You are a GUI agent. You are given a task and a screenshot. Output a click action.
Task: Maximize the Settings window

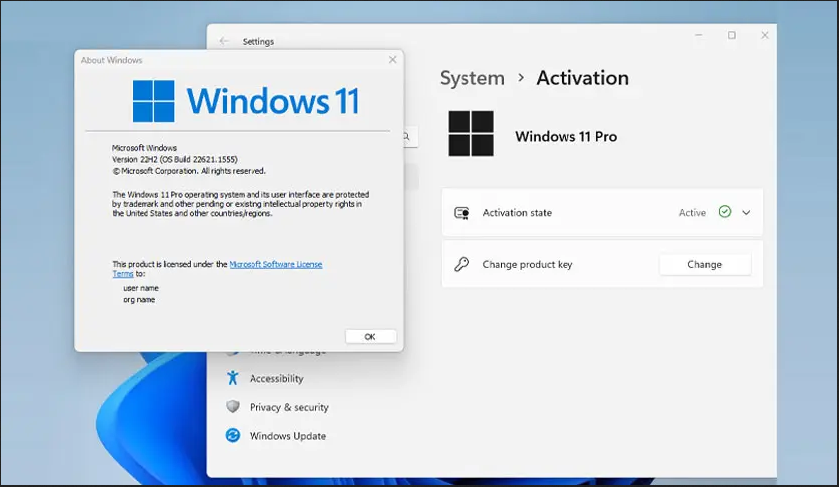(x=732, y=35)
